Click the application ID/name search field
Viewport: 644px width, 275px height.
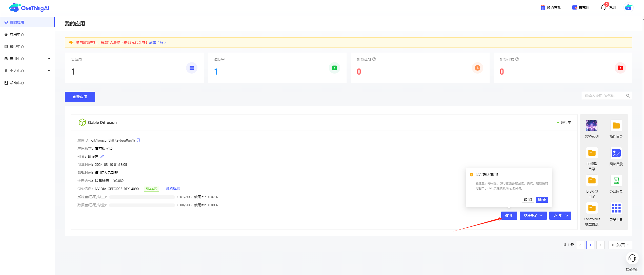pyautogui.click(x=602, y=96)
